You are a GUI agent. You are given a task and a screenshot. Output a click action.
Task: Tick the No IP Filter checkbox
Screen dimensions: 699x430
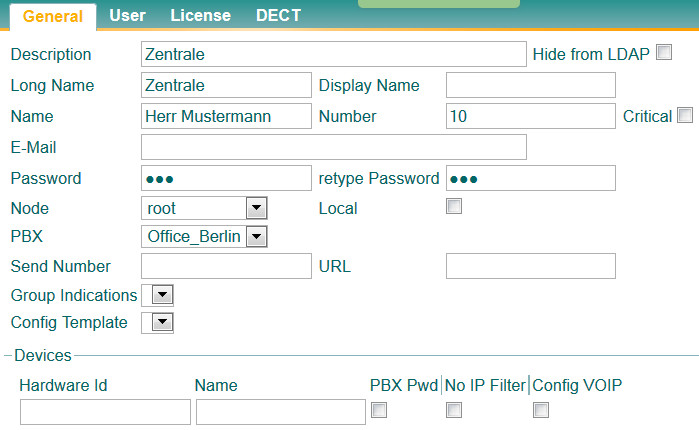pyautogui.click(x=454, y=410)
